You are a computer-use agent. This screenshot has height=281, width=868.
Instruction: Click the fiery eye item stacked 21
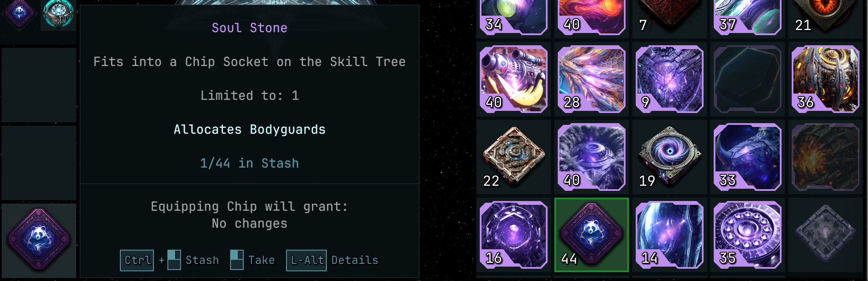click(x=826, y=16)
